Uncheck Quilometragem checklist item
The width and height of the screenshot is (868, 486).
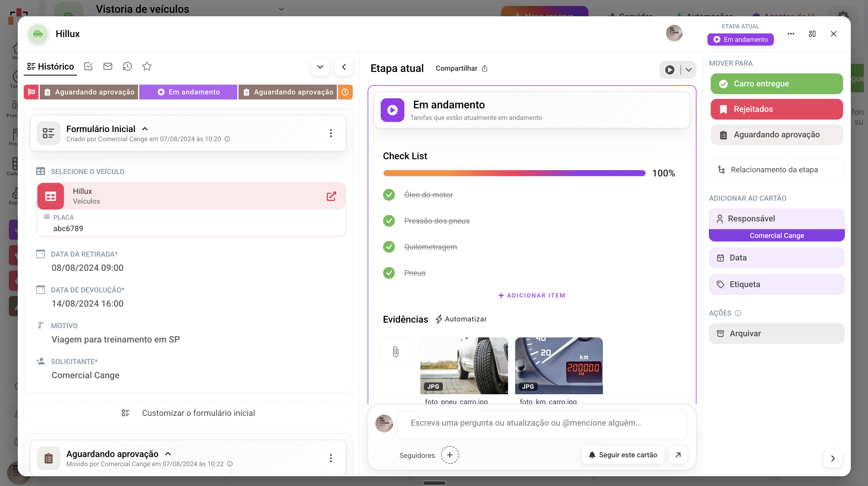click(x=389, y=247)
